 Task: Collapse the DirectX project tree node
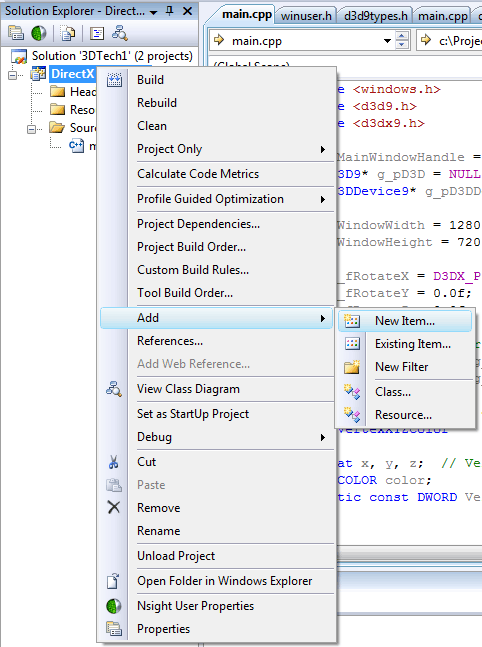click(x=13, y=75)
